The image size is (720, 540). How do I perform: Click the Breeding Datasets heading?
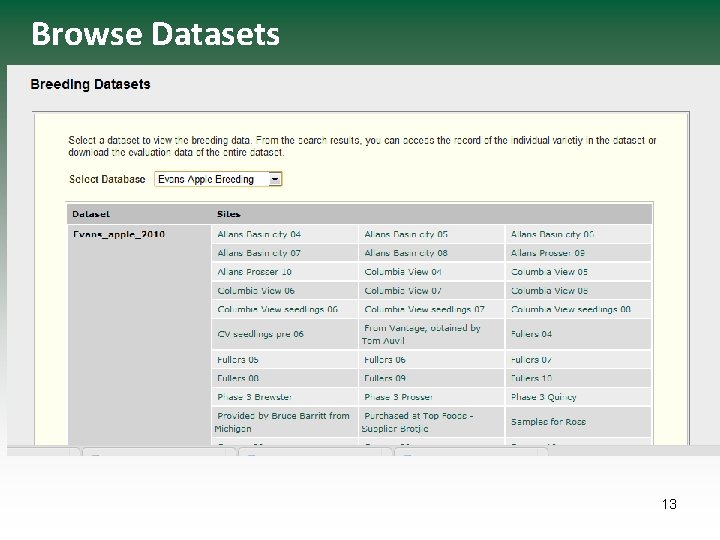pyautogui.click(x=90, y=84)
